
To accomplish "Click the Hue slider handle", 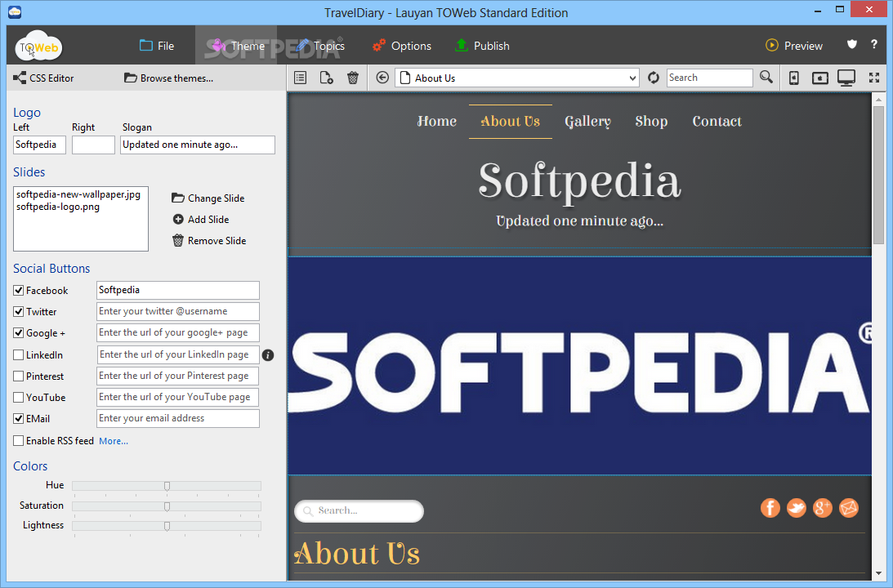I will pyautogui.click(x=167, y=486).
